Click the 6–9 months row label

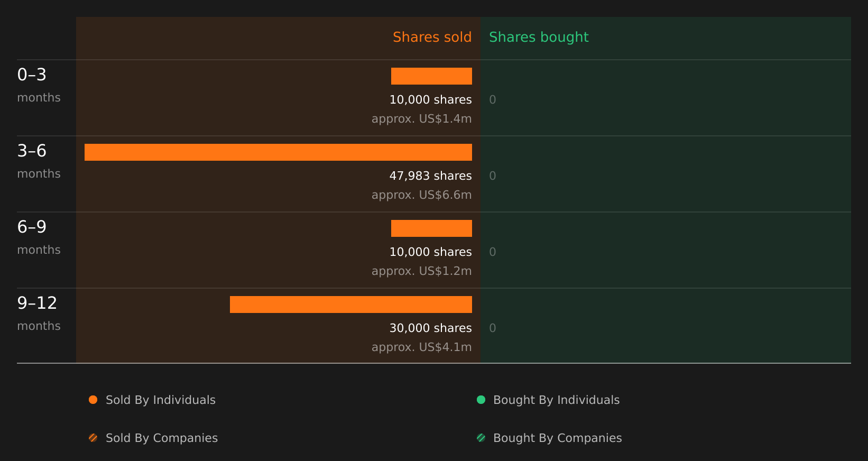[x=39, y=237]
